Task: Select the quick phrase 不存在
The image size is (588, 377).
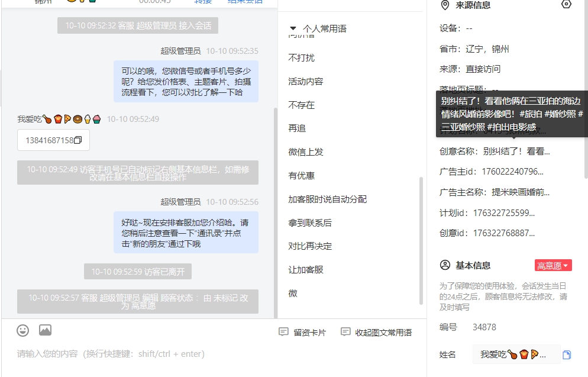Action: point(302,105)
